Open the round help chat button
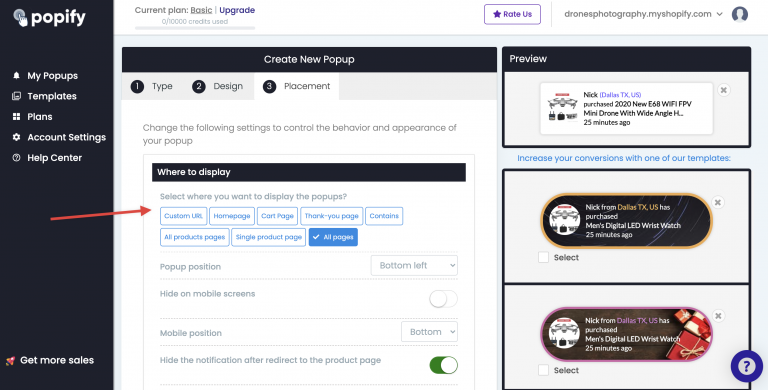Viewport: 768px width, 390px height. [746, 366]
